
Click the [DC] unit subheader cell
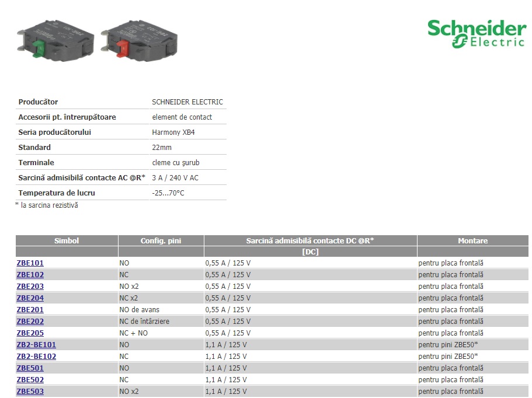[310, 252]
